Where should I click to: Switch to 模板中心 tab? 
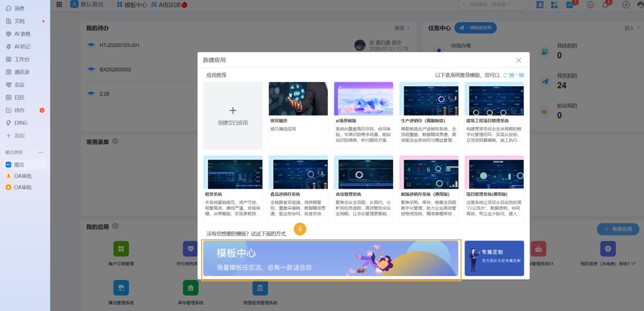click(x=132, y=5)
